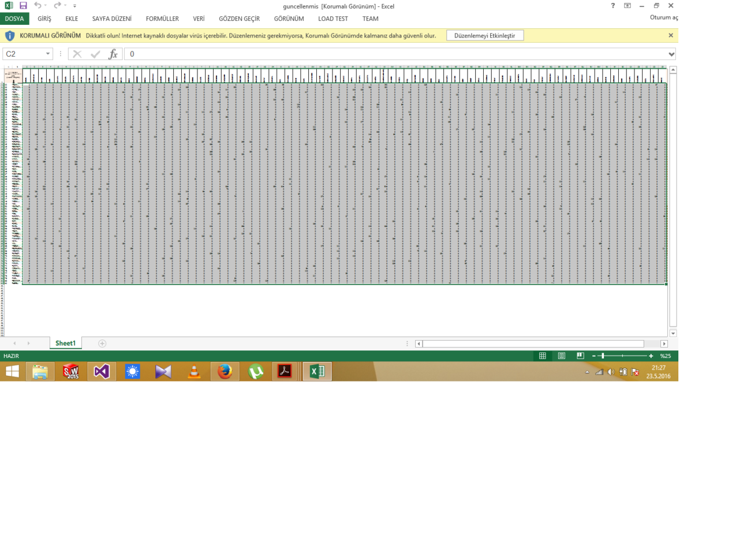Screen dimensions: 732x560
Task: Click the Help question mark icon
Action: point(613,6)
